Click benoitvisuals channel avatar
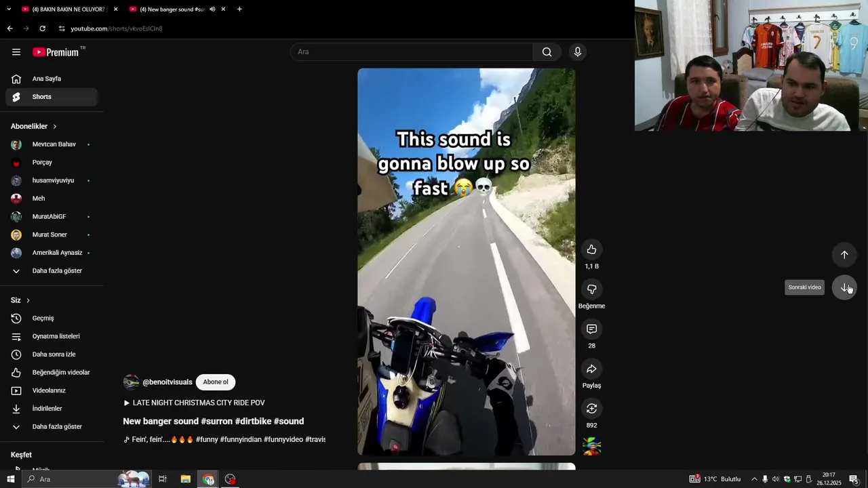The width and height of the screenshot is (868, 488). coord(131,382)
